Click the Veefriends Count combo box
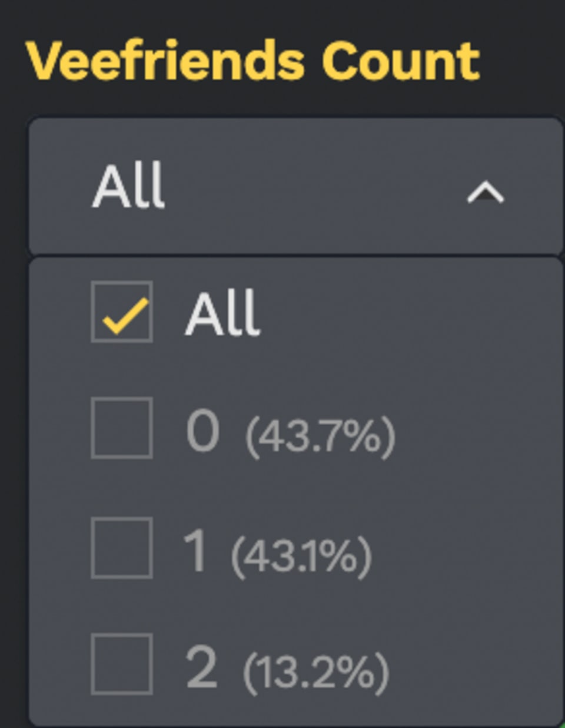 pyautogui.click(x=294, y=186)
